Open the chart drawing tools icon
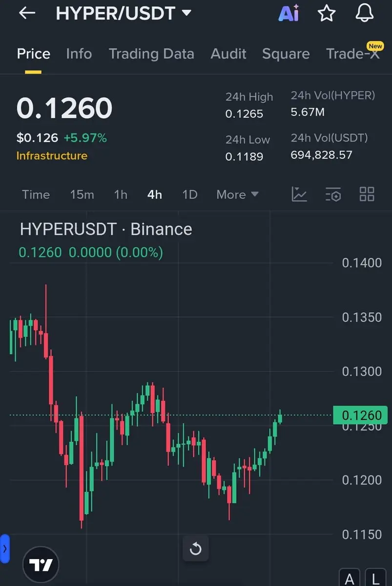 [299, 195]
